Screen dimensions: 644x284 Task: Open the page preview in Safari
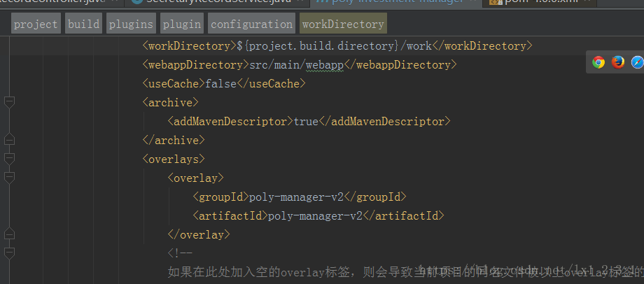638,62
